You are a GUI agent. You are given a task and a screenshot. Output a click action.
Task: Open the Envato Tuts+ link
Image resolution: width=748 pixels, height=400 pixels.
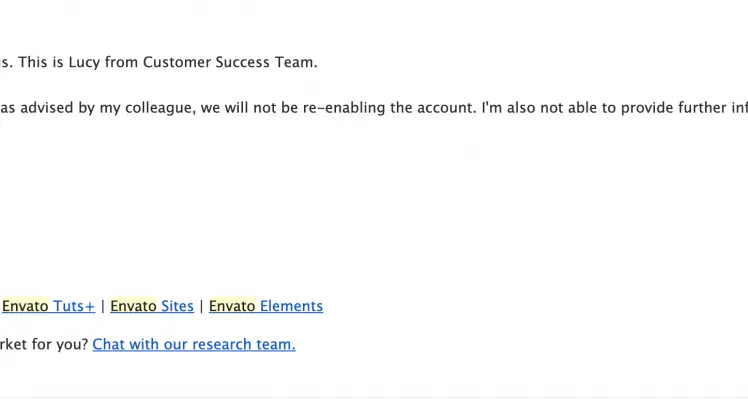[49, 306]
